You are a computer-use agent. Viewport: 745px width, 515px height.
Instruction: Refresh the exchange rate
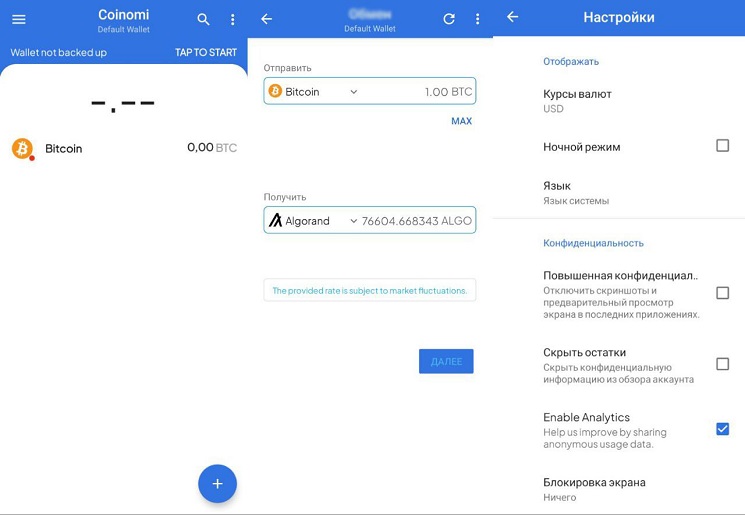pyautogui.click(x=449, y=19)
